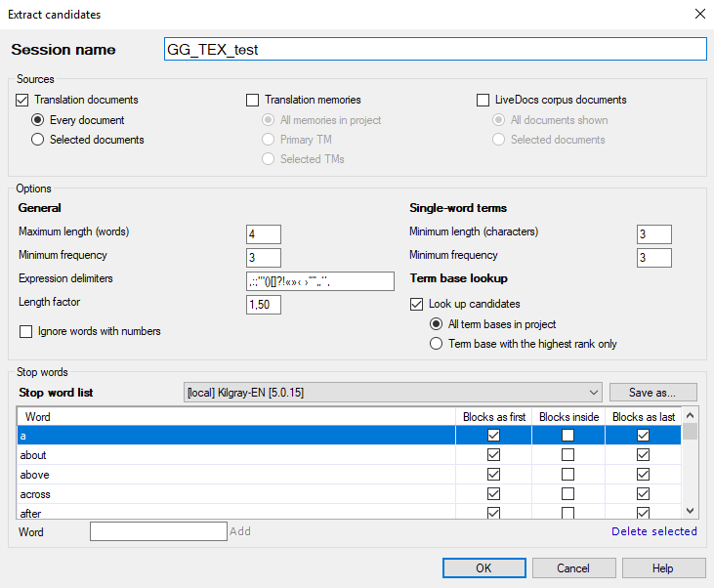Tick the LiveDocs corpus documents checkbox
The width and height of the screenshot is (714, 588).
483,100
